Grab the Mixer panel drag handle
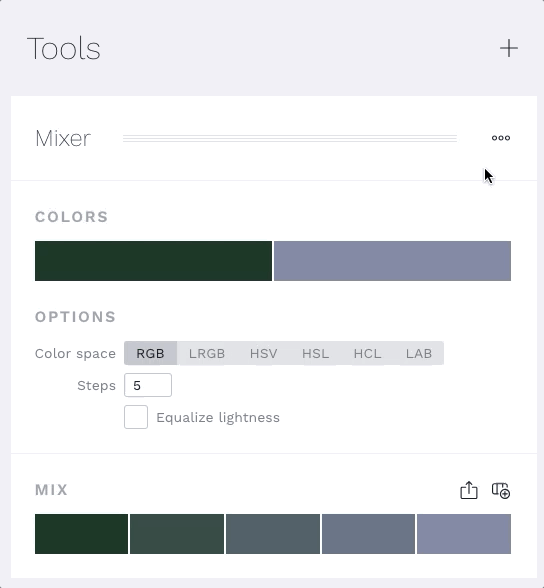Viewport: 544px width, 588px height. [290, 138]
